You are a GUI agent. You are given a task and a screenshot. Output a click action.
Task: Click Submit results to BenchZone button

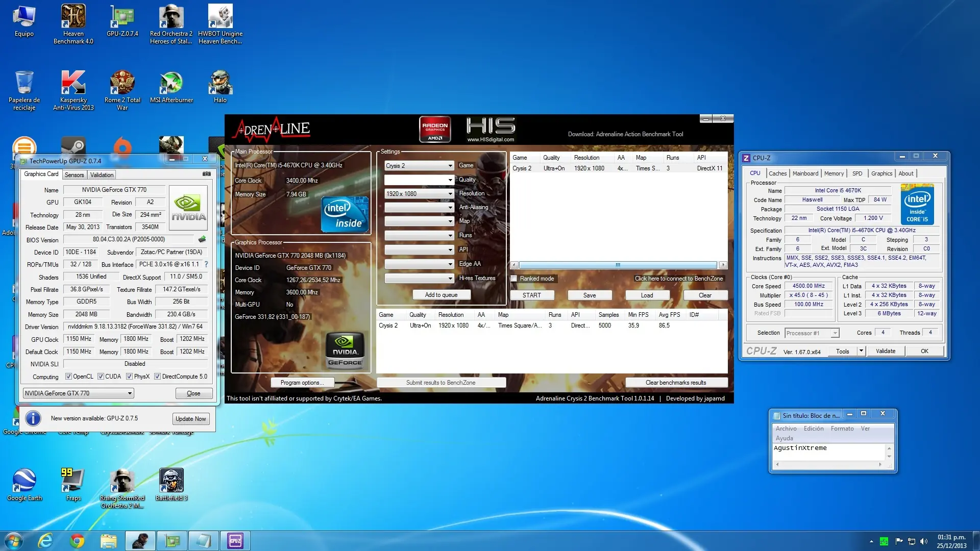tap(441, 383)
